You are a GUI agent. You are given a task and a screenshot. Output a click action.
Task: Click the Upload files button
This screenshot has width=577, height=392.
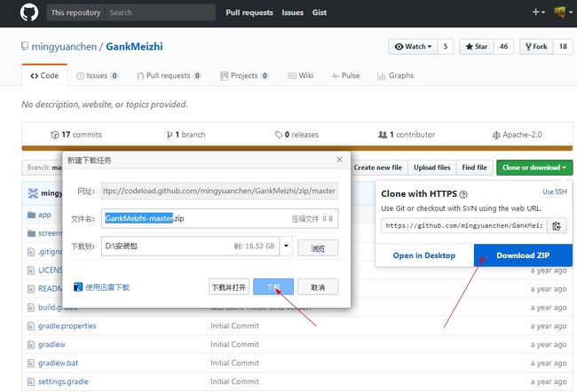[432, 168]
